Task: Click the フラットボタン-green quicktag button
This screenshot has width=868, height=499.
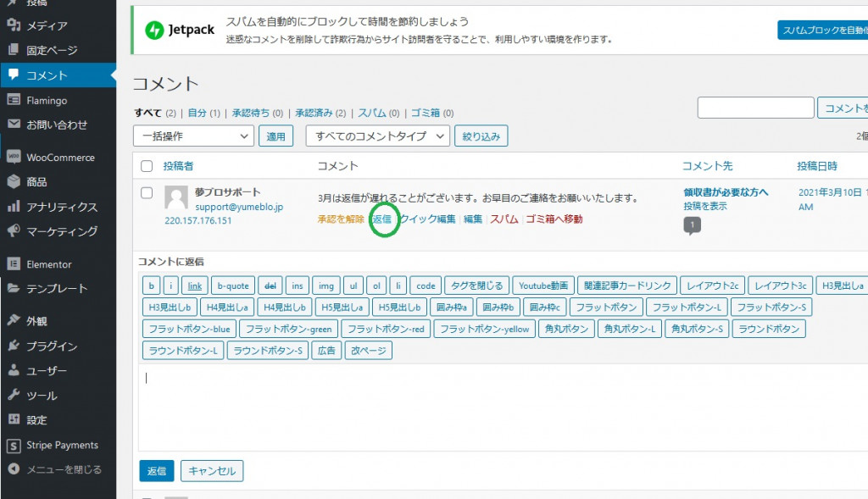Action: (288, 329)
